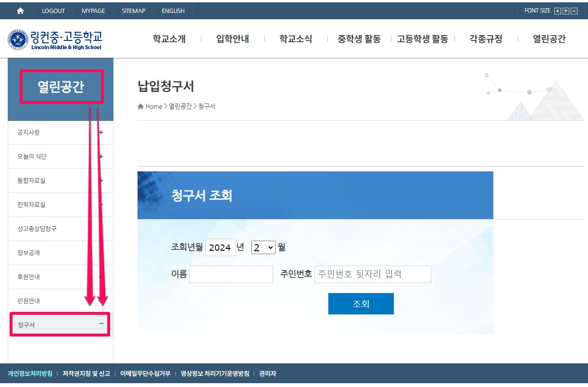Viewport: 588px width, 387px height.
Task: Expand the 공지사항 sidebar item
Action: pos(101,132)
